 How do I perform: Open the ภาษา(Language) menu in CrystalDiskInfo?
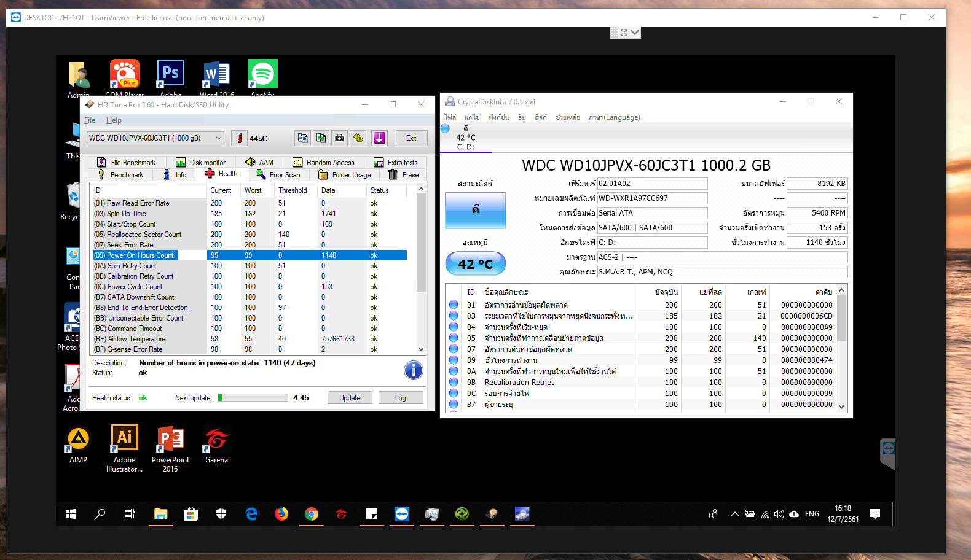(x=614, y=117)
